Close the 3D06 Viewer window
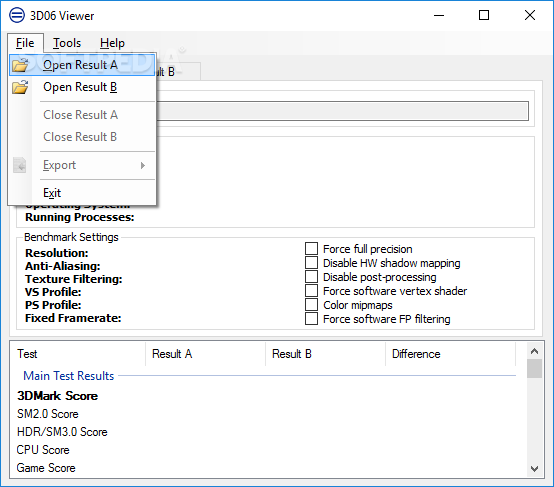This screenshot has width=554, height=487. point(530,15)
